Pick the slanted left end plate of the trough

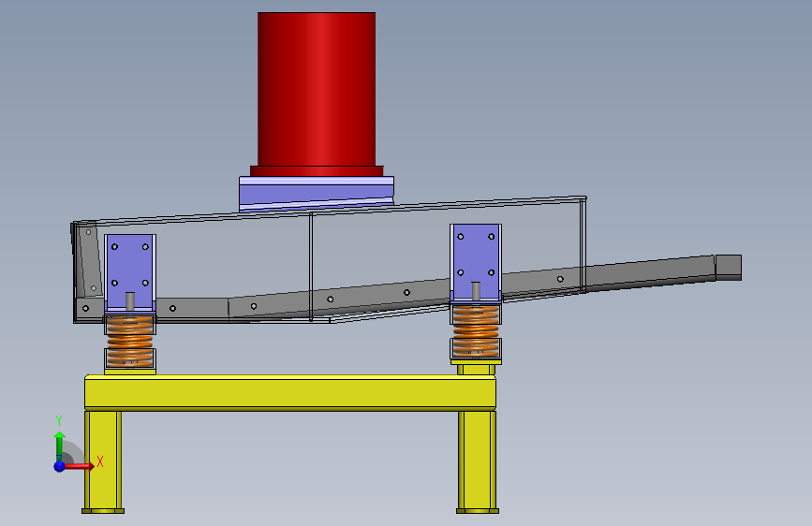[x=89, y=260]
